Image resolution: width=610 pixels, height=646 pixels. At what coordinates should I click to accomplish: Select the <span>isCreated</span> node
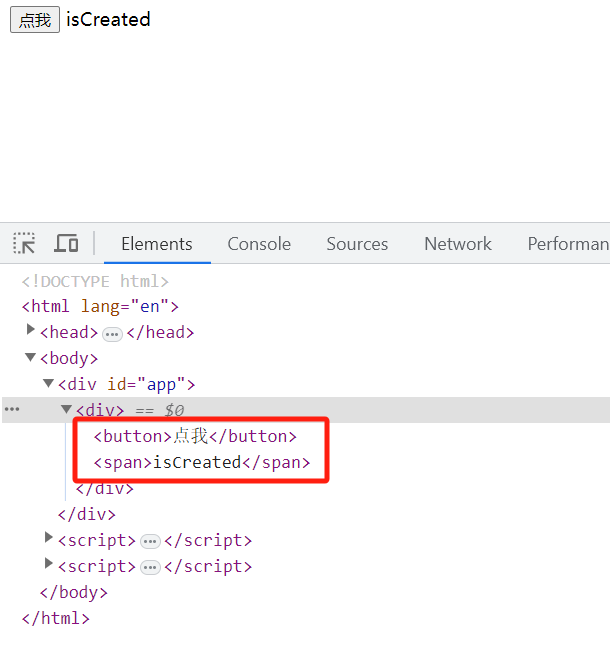pos(202,462)
